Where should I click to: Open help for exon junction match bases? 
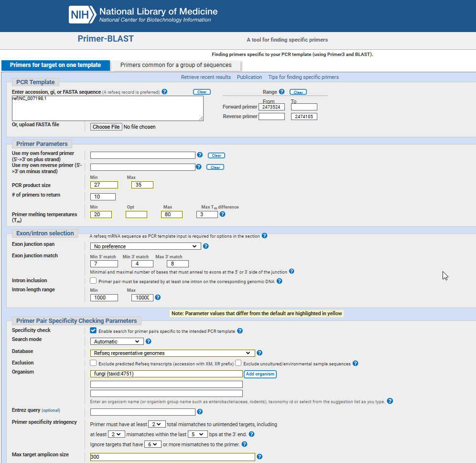(292, 271)
